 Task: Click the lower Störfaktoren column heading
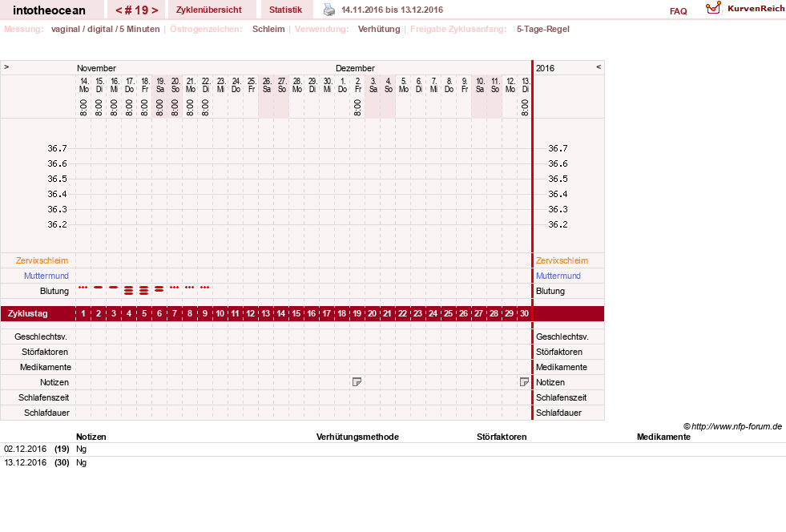pyautogui.click(x=502, y=437)
